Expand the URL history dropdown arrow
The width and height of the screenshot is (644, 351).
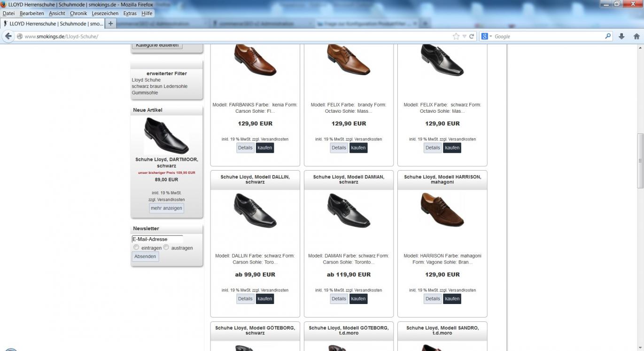(464, 36)
